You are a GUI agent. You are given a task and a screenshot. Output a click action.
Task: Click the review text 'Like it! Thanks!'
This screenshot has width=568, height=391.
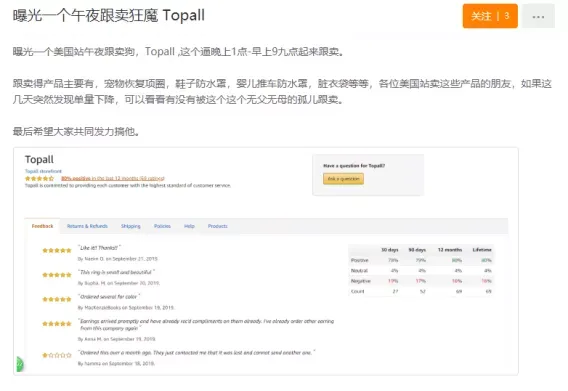(x=99, y=248)
